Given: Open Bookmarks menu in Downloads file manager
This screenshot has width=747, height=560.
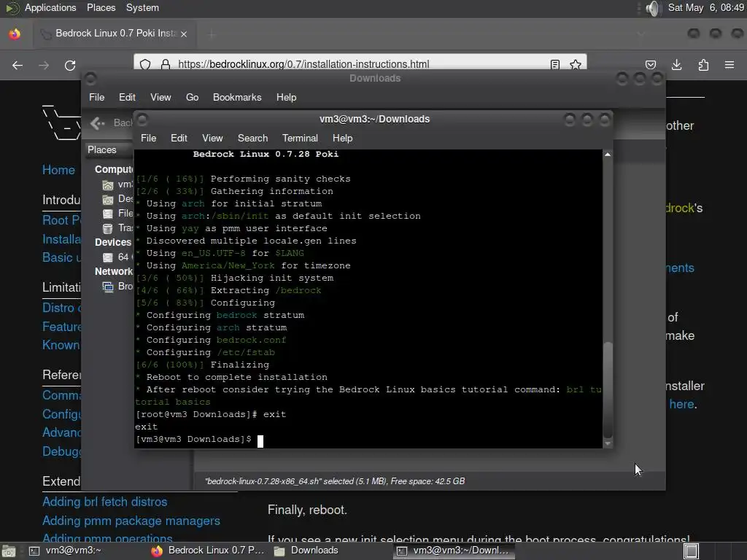Looking at the screenshot, I should pyautogui.click(x=237, y=97).
